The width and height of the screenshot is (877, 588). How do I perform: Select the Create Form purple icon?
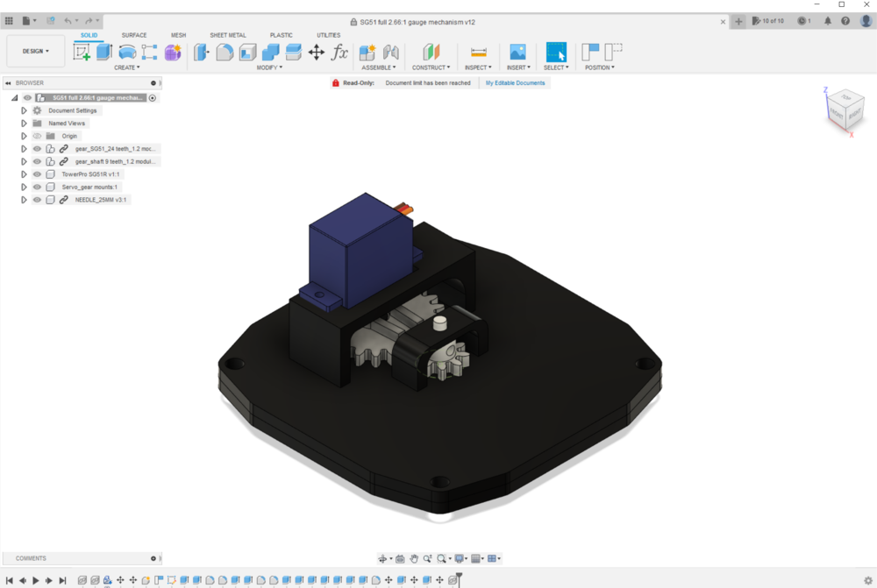173,52
